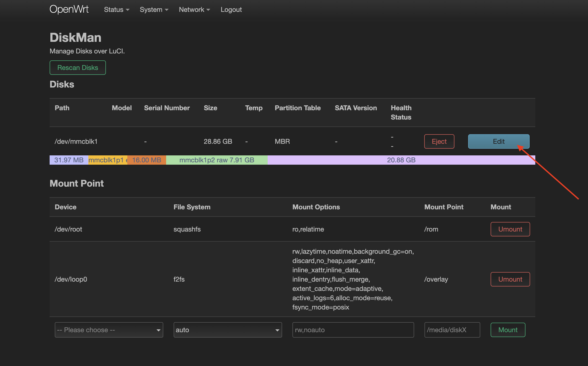Click the f2fs file system cell

179,279
